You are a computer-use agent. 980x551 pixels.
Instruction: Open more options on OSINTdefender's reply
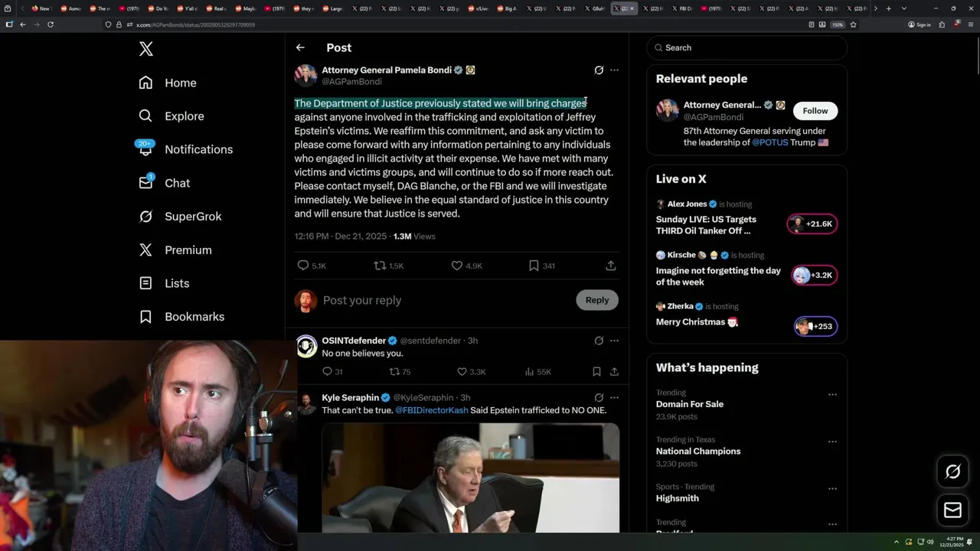pos(614,341)
